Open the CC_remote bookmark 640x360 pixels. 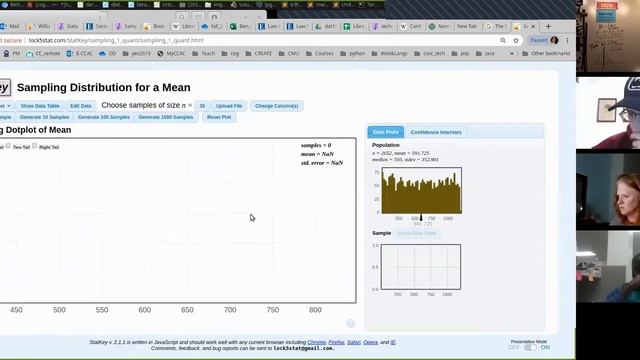pos(43,53)
